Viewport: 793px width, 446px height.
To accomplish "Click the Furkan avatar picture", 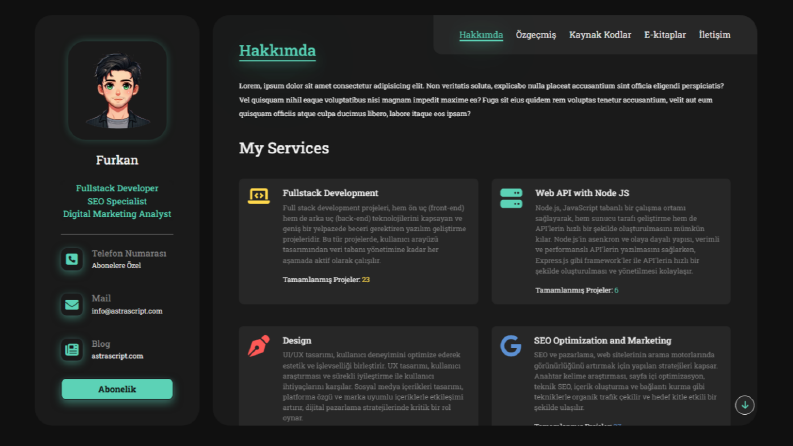I will click(117, 91).
